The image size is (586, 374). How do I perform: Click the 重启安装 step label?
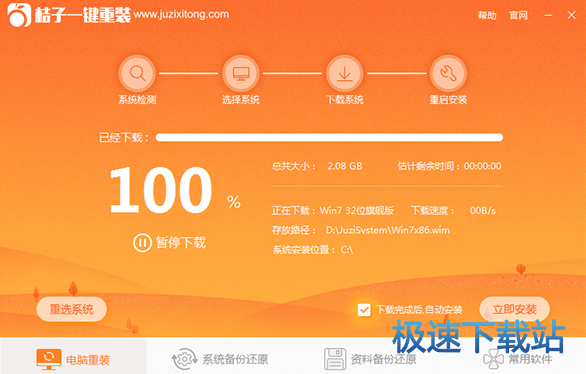coord(448,100)
